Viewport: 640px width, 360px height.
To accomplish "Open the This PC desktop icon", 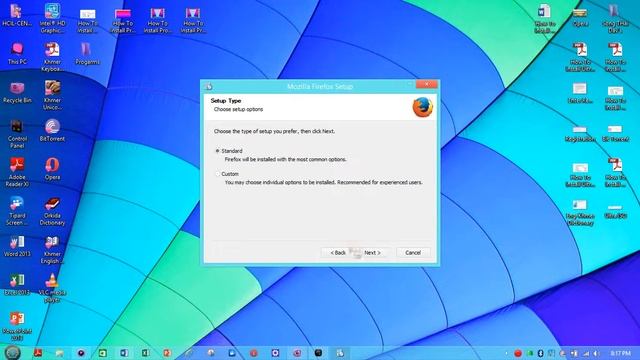I will 17,54.
